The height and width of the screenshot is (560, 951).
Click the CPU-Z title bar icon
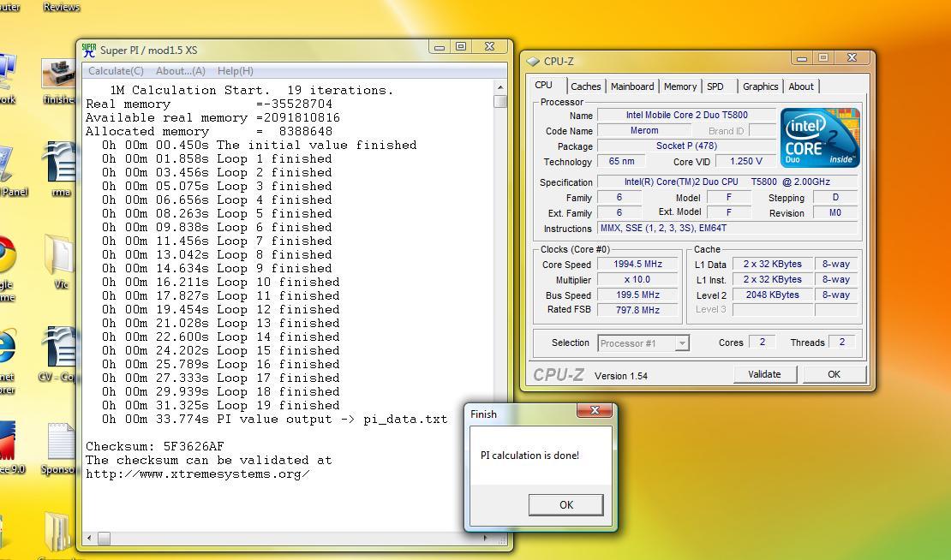click(x=533, y=61)
